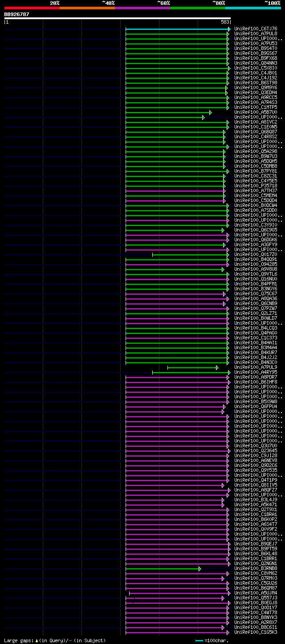The height and width of the screenshot is (644, 285).
Task: Select the UniRef100_Q9M9Y6 entry
Action: click(256, 87)
